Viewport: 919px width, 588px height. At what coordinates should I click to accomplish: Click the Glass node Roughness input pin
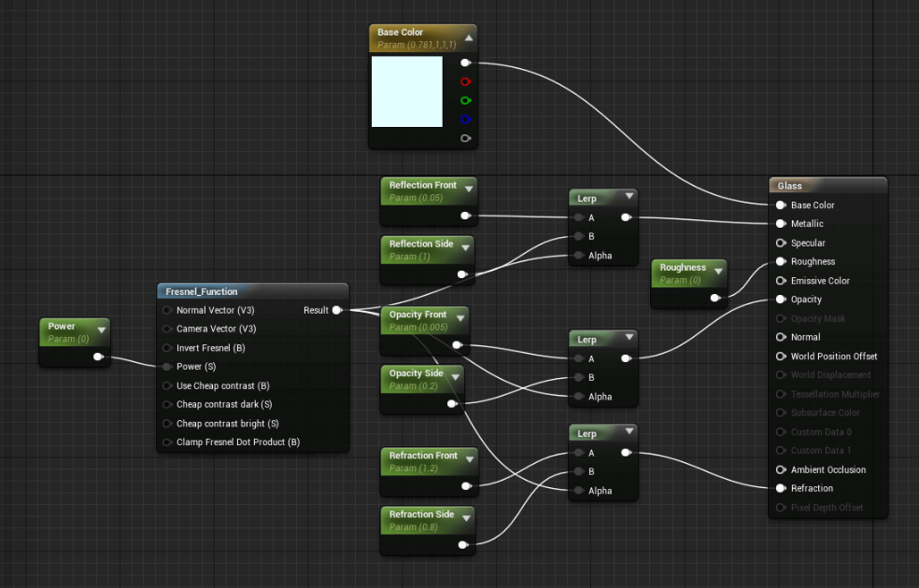click(x=781, y=261)
